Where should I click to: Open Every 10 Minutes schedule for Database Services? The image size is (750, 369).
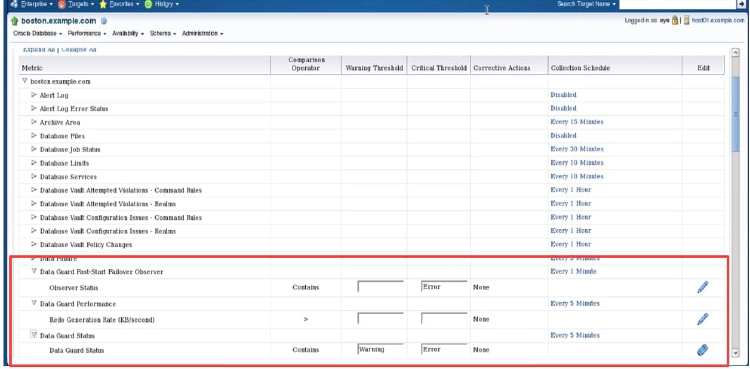pos(577,176)
